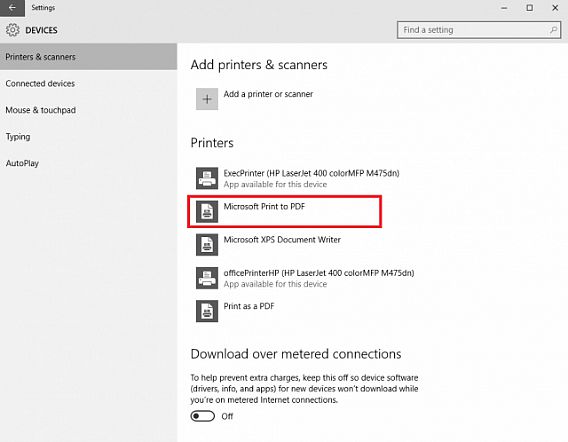
Task: Click the DEVICES heading
Action: pyautogui.click(x=41, y=30)
